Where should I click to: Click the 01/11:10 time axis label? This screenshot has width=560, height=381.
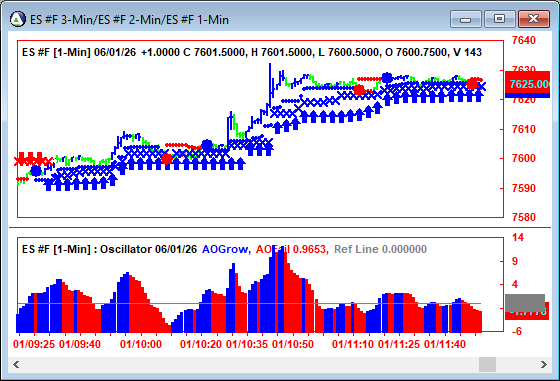click(353, 345)
